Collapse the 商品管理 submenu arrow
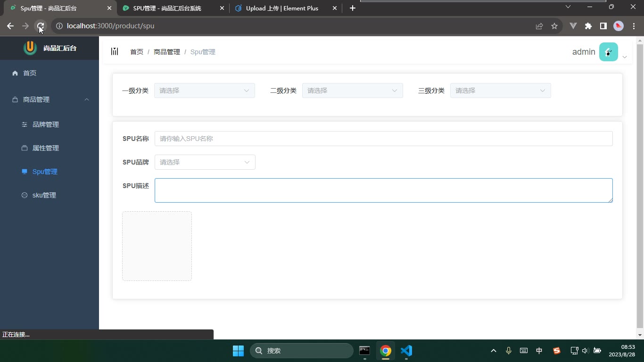Screen dimensions: 644x362 [x=87, y=99]
